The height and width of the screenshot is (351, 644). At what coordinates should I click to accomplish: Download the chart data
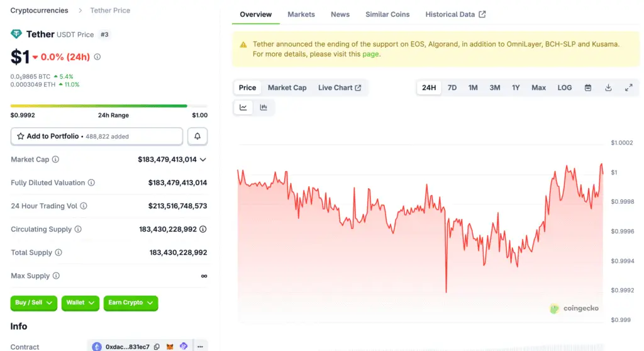coord(608,88)
